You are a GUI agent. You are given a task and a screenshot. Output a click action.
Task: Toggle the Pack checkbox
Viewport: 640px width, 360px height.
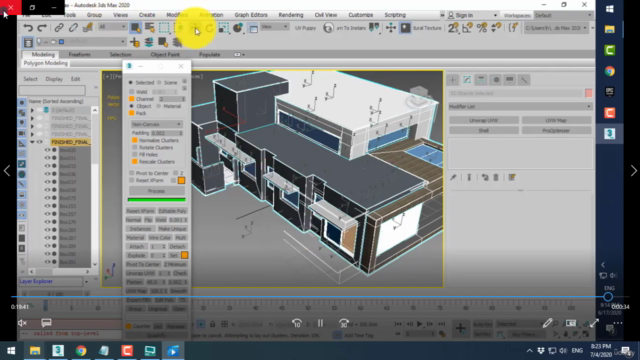point(132,113)
